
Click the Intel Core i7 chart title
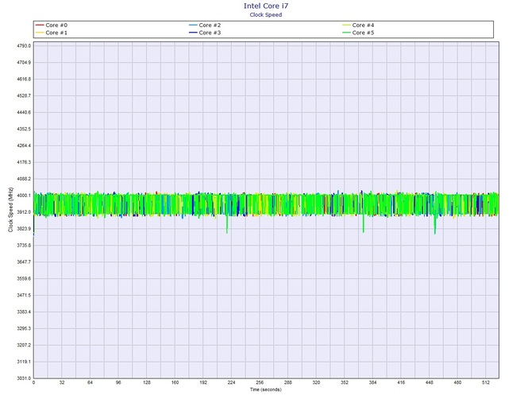point(266,6)
